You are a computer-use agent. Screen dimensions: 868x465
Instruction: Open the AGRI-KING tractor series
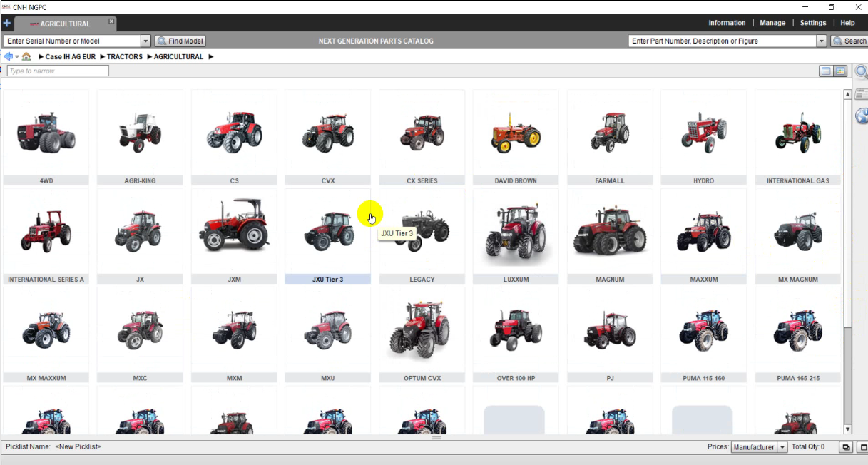click(x=140, y=137)
